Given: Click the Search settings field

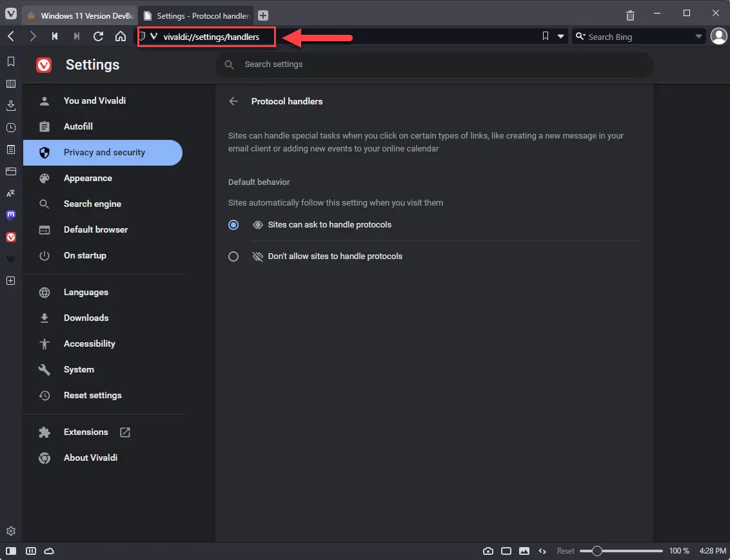Looking at the screenshot, I should tap(435, 64).
